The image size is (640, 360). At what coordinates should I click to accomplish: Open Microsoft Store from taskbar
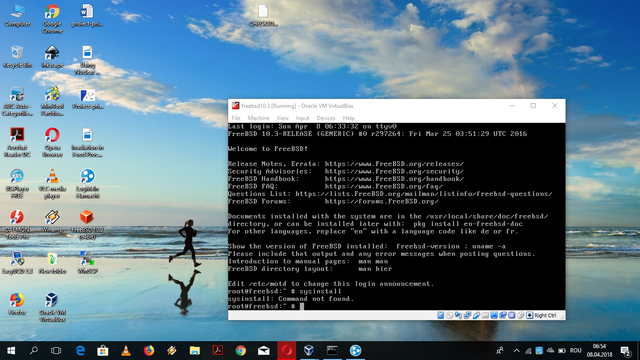coord(103,351)
